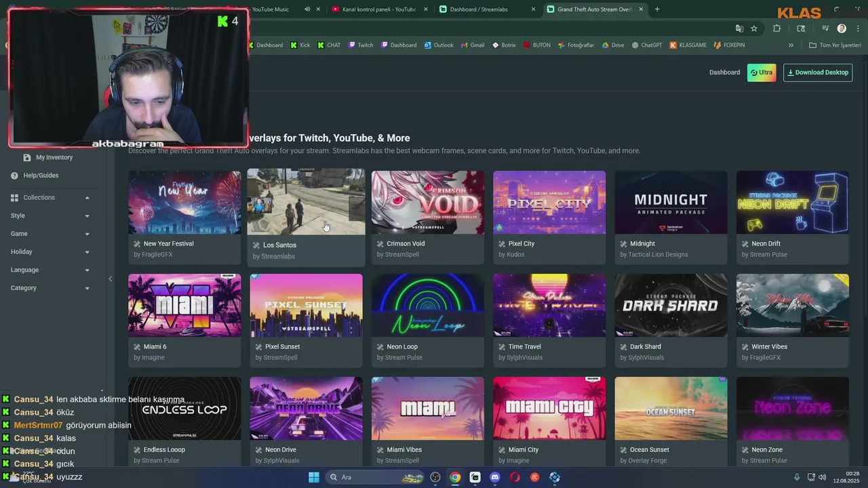Open the Winter Vibes theme name link
The width and height of the screenshot is (868, 488).
770,346
